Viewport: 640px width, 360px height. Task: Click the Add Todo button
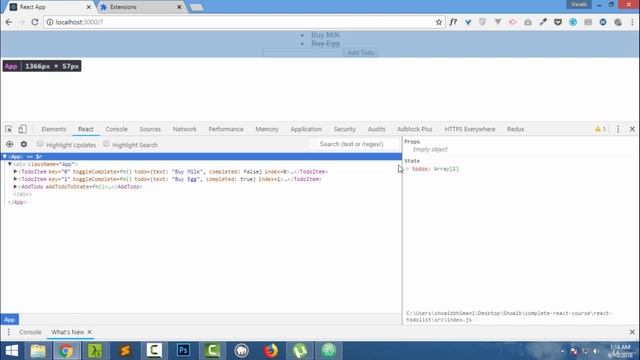(361, 53)
